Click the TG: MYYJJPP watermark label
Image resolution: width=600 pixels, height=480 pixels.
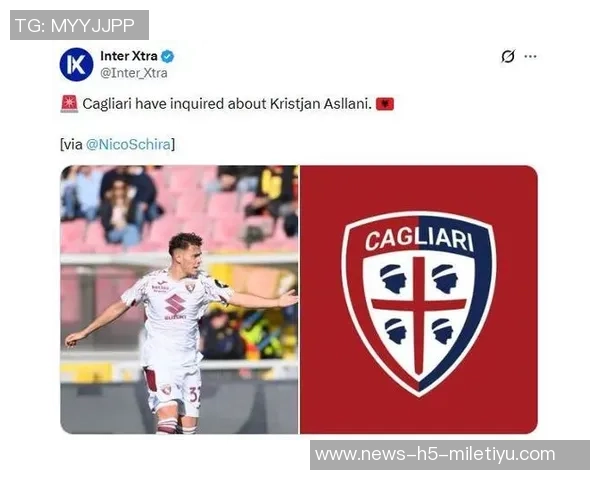click(x=79, y=25)
